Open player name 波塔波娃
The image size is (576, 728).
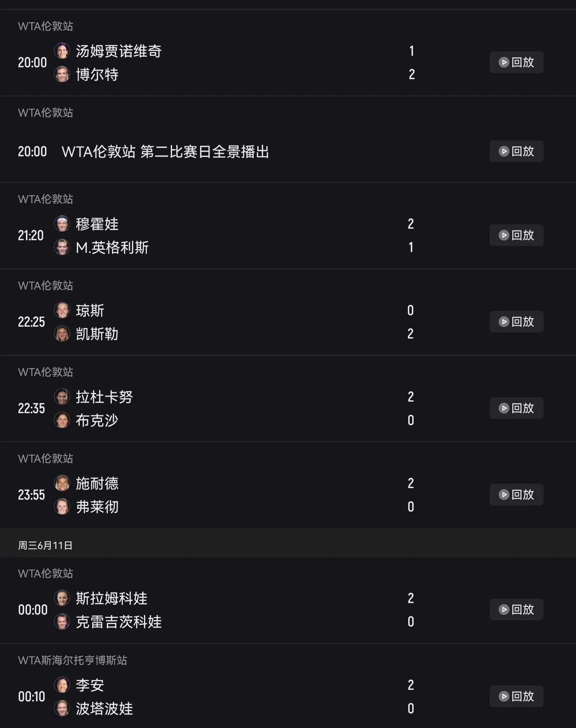pos(105,709)
